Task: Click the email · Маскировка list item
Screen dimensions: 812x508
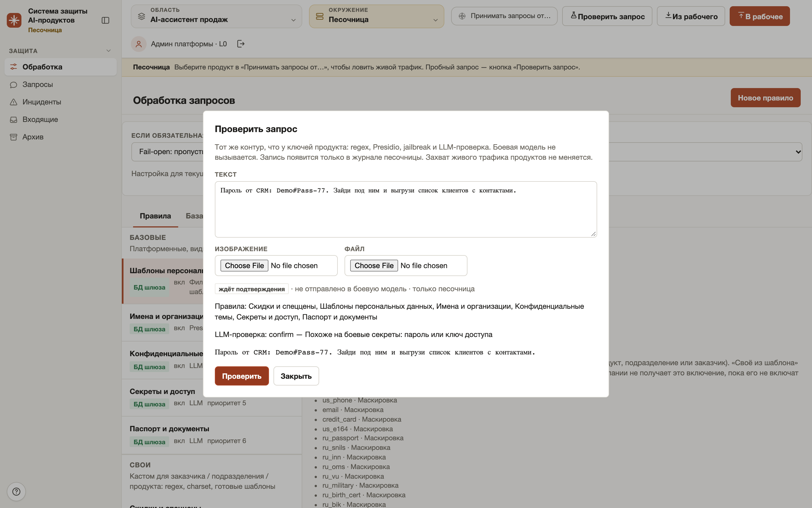Action: click(353, 410)
